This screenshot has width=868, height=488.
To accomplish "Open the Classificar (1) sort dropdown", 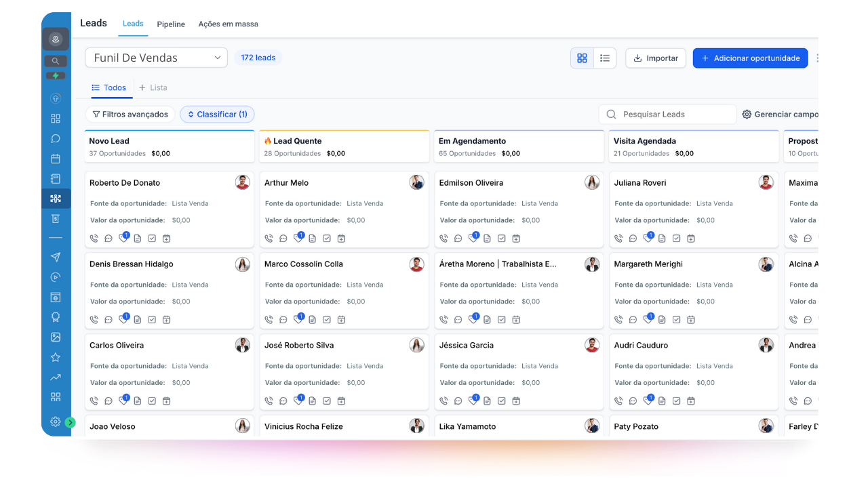I will [x=217, y=115].
